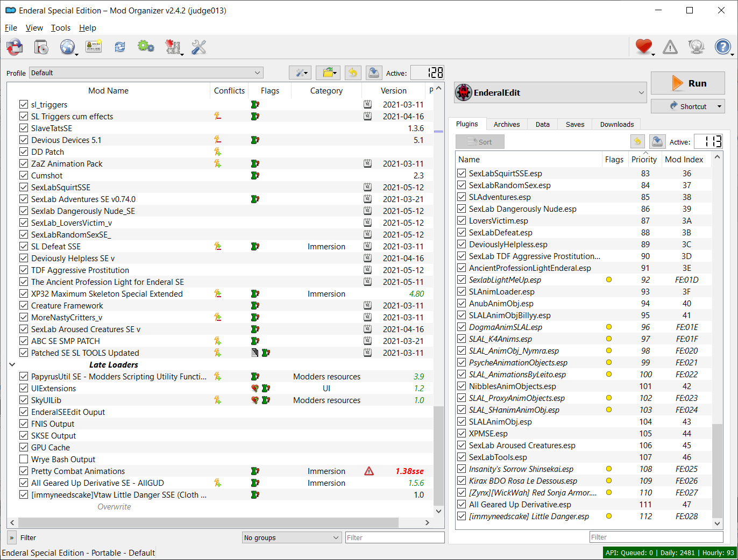Open the warning triangle notifications icon
Viewport: 738px width, 560px height.
pos(670,47)
